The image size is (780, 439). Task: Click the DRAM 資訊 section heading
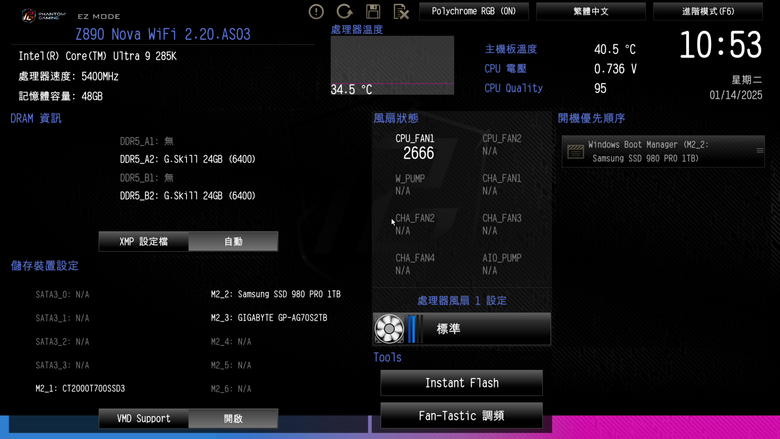36,118
